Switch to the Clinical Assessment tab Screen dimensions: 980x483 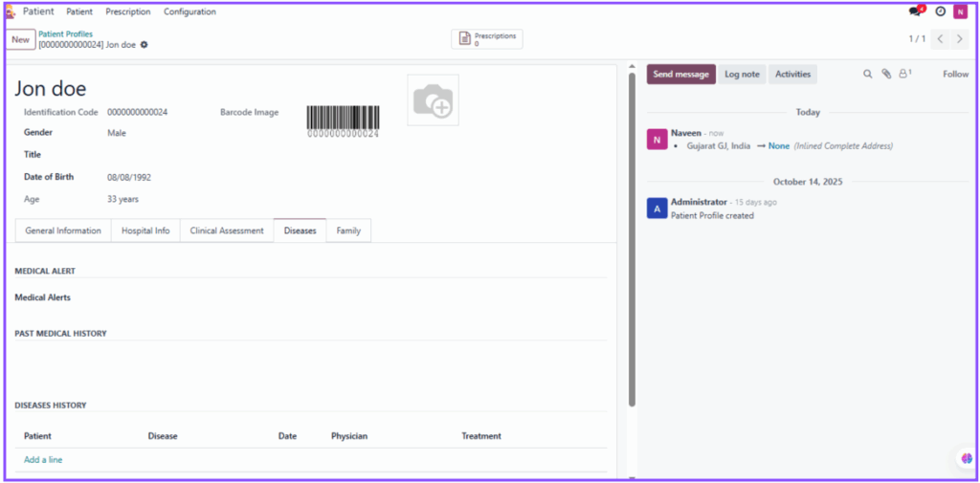pyautogui.click(x=227, y=231)
